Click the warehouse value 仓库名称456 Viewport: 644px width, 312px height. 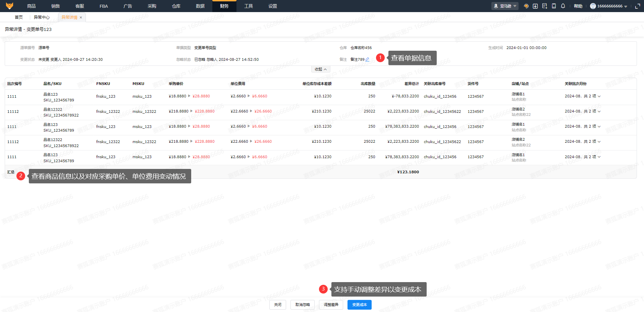click(x=361, y=48)
